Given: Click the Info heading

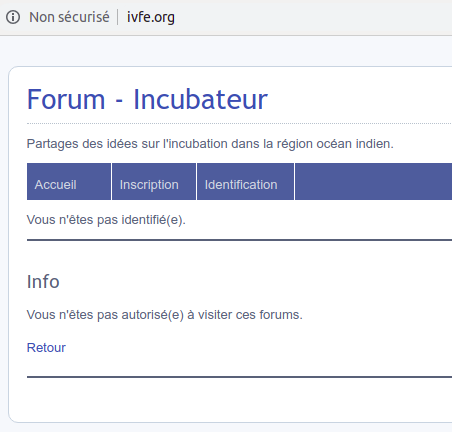Looking at the screenshot, I should click(x=43, y=282).
